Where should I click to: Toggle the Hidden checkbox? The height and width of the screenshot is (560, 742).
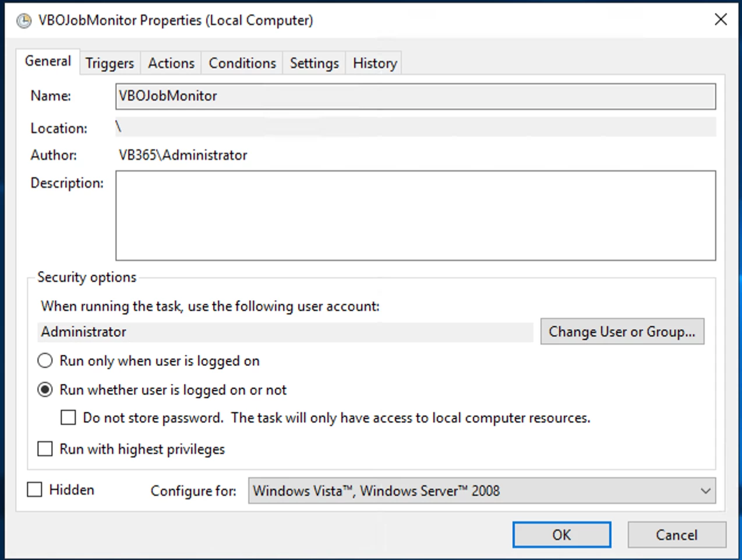pyautogui.click(x=35, y=490)
